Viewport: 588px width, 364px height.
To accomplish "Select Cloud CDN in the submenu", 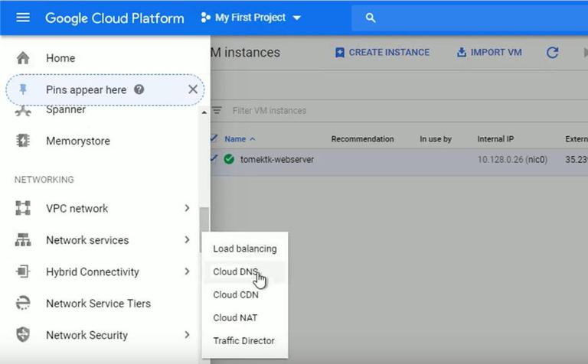I will [x=236, y=294].
